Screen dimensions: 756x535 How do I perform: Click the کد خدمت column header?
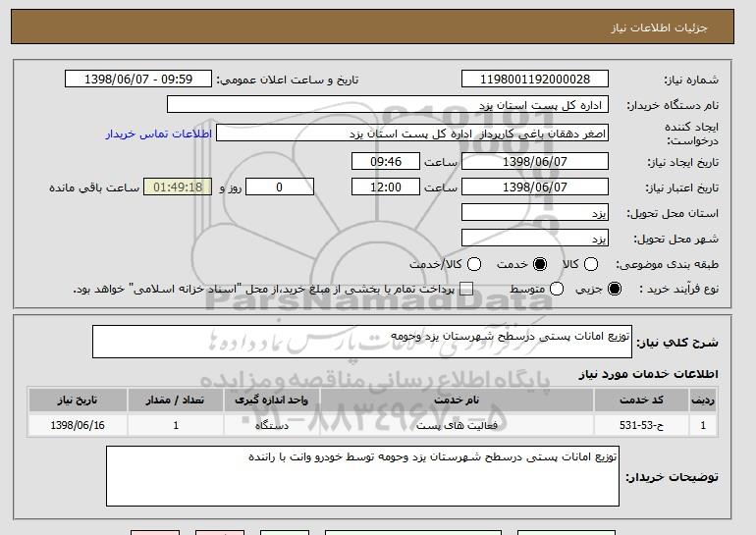point(641,401)
